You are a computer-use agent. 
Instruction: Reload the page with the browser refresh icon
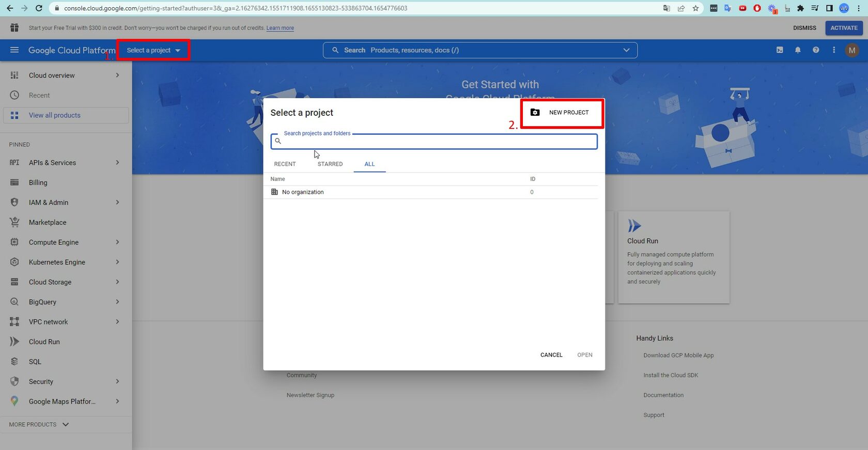pos(39,8)
